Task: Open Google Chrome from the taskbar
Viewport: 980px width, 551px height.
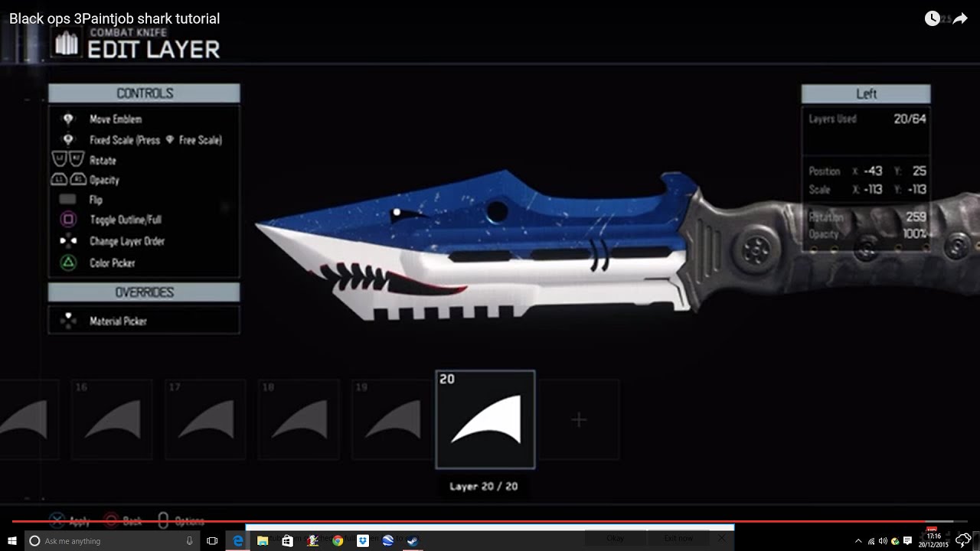Action: (338, 540)
